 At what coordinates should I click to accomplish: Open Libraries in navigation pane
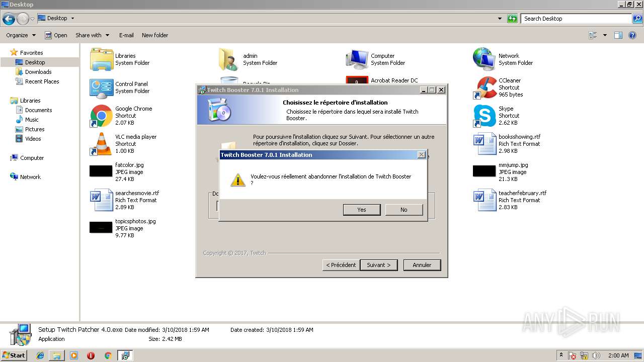[x=30, y=101]
